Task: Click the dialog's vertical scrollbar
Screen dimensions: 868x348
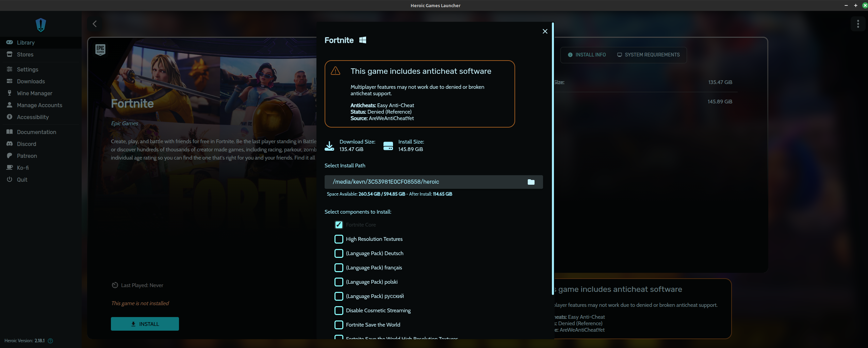Action: [x=553, y=153]
